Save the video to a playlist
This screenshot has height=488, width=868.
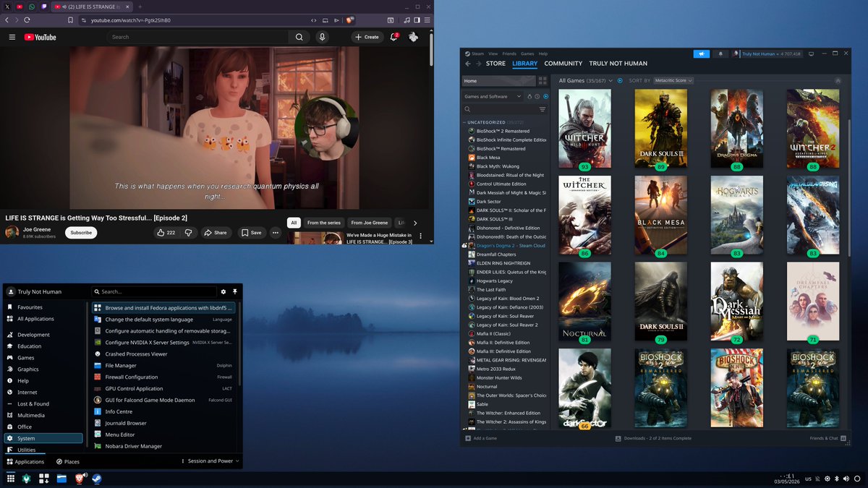[251, 233]
